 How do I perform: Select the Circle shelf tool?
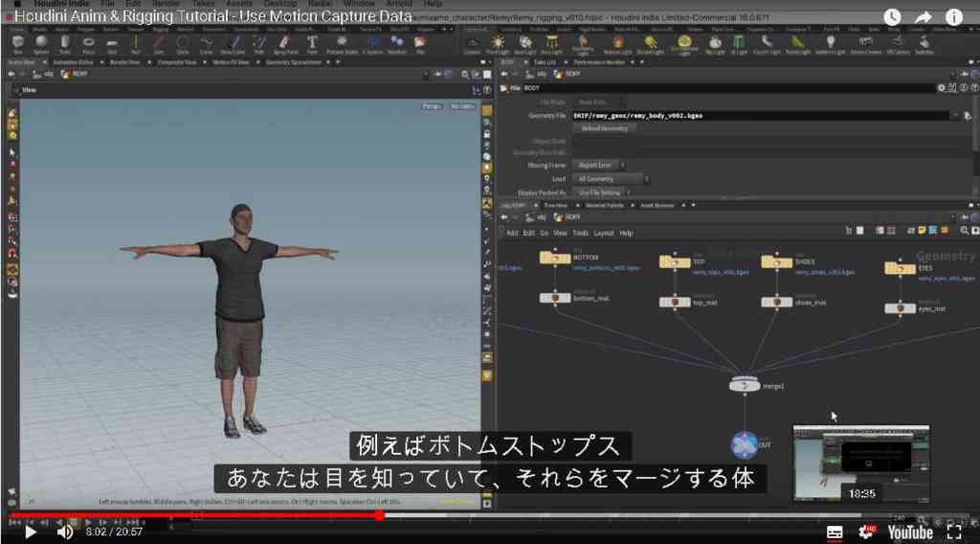pyautogui.click(x=183, y=43)
